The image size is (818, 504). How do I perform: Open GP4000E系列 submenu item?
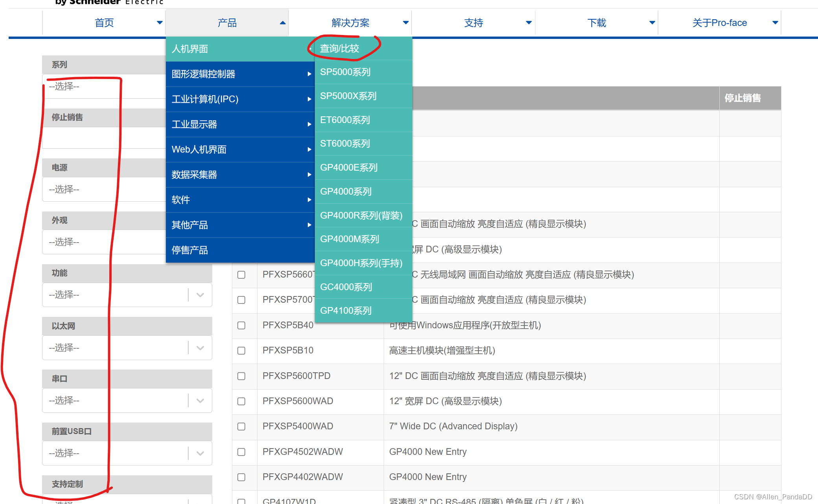[x=363, y=167]
